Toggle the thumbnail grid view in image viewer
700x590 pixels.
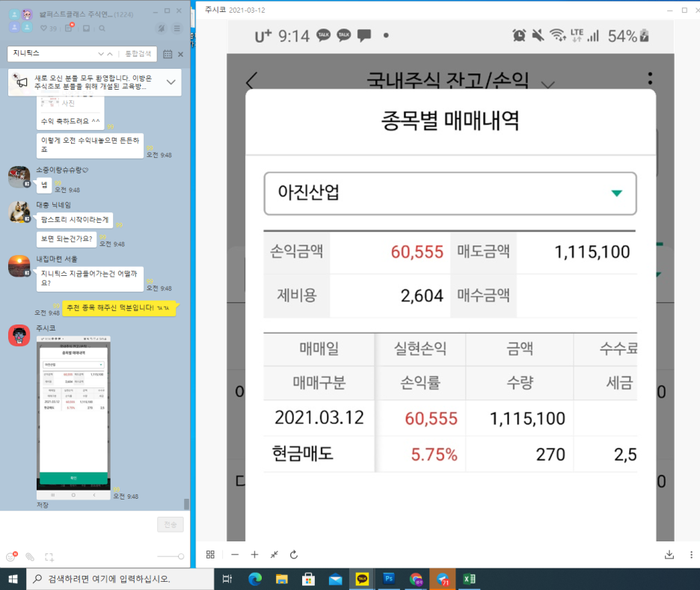click(x=210, y=554)
